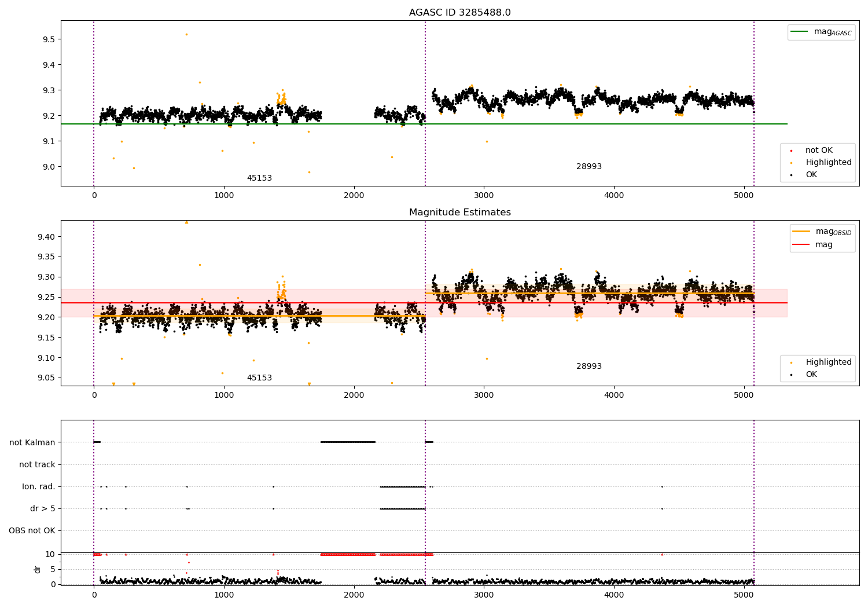The image size is (868, 608).
Task: Click the 'Highlighted' legend label in the top plot
Action: [x=829, y=162]
